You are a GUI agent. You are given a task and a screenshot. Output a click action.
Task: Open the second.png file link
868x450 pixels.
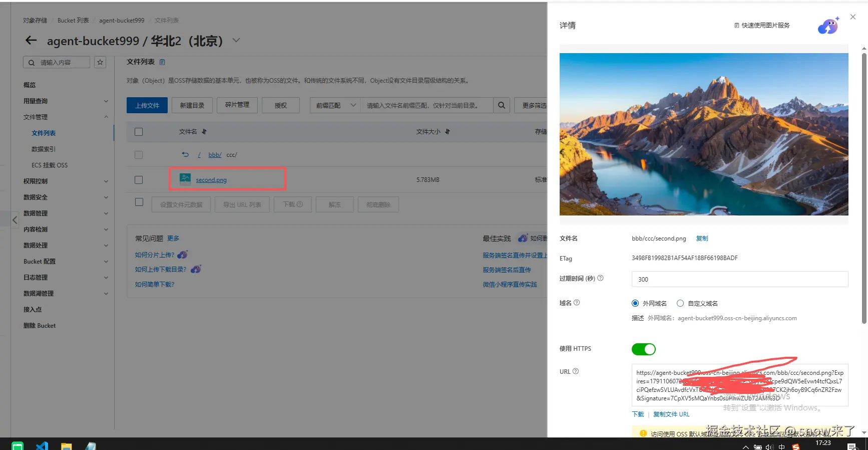(211, 180)
